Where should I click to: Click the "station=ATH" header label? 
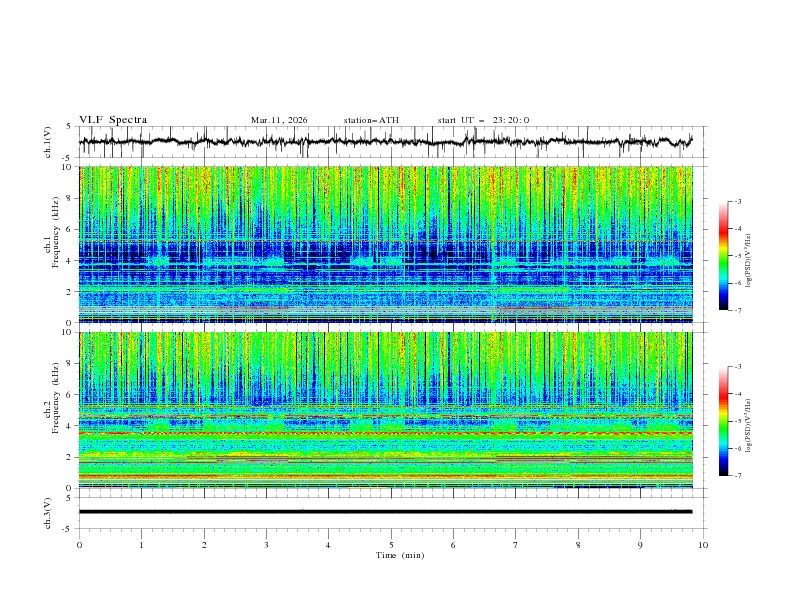[x=371, y=120]
